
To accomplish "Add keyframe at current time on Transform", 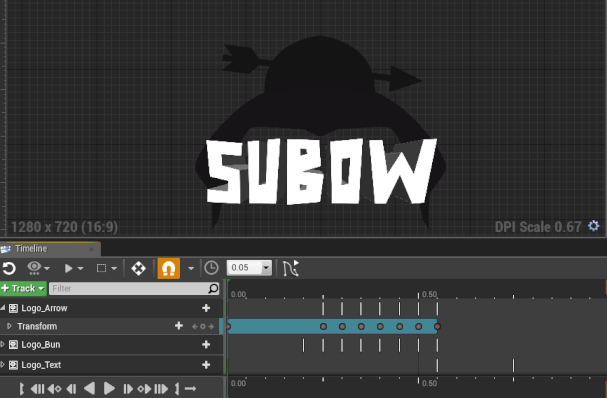I will 203,327.
